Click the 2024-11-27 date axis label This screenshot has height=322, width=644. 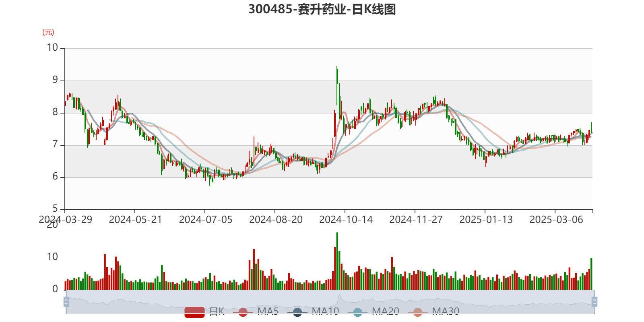(x=416, y=220)
